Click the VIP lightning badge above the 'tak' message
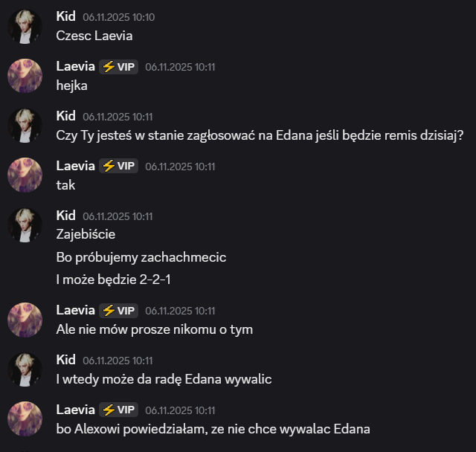This screenshot has height=452, width=476. tap(119, 166)
